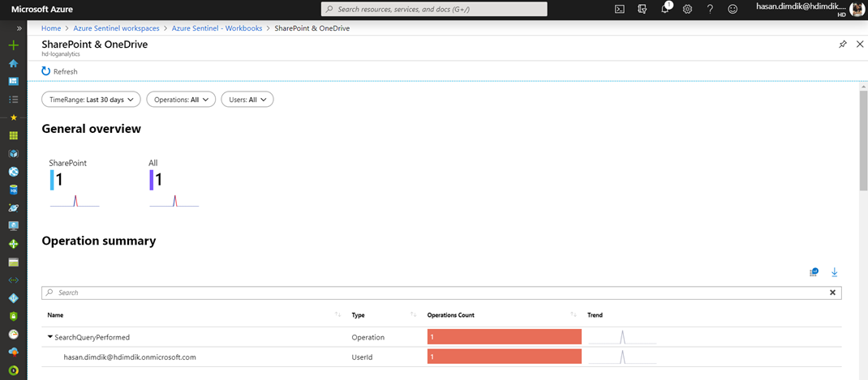The image size is (868, 380).
Task: Collapse the SearchQueryPerformed row
Action: (x=50, y=336)
